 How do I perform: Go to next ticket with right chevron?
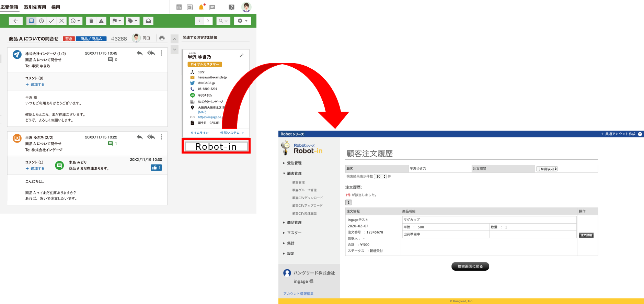(208, 21)
